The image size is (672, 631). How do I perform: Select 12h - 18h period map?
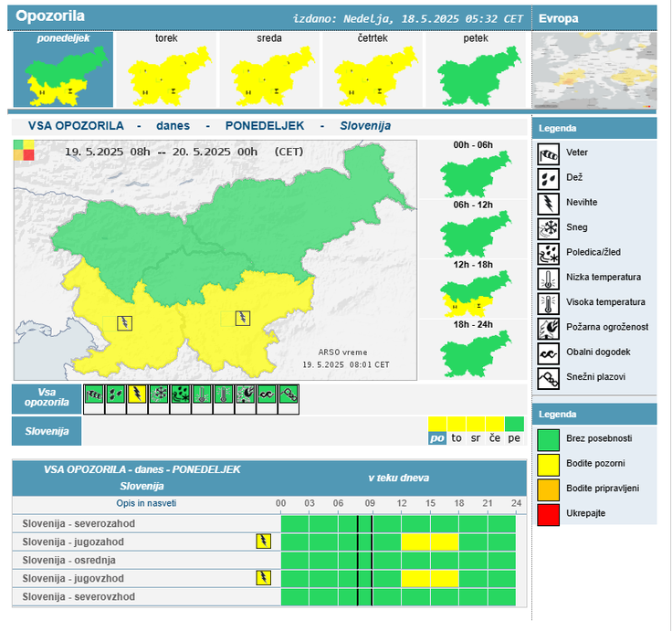coord(473,289)
